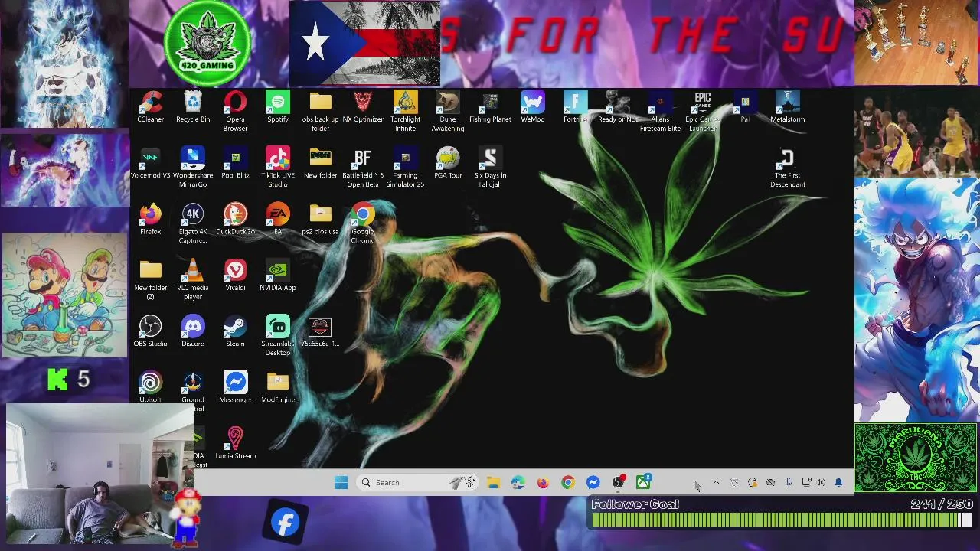
Task: Click the microphone tray icon
Action: click(788, 482)
